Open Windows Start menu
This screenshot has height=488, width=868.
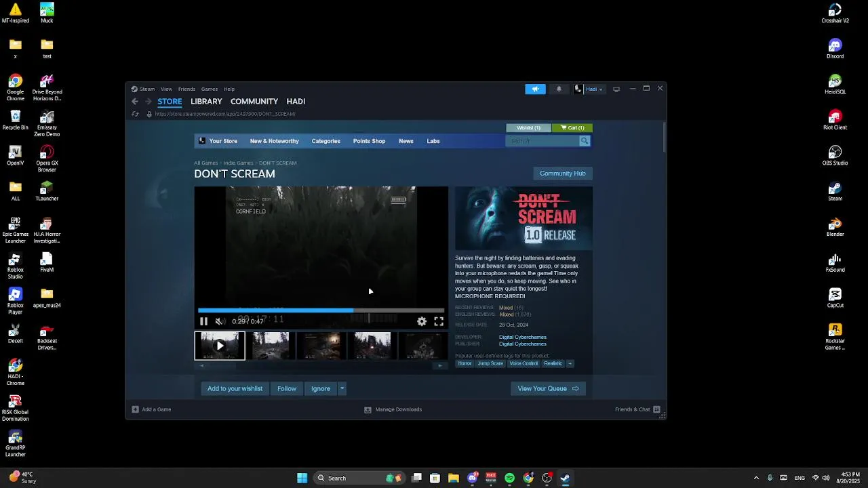coord(302,478)
